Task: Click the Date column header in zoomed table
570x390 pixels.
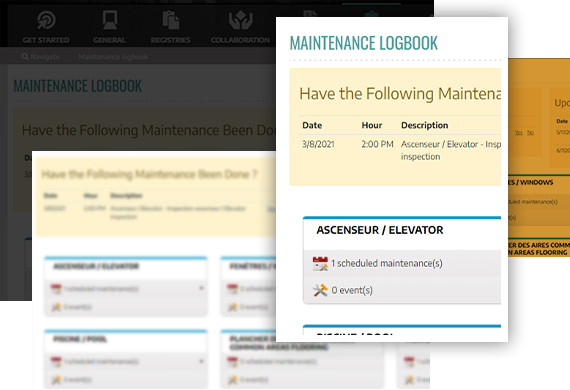Action: pyautogui.click(x=312, y=125)
